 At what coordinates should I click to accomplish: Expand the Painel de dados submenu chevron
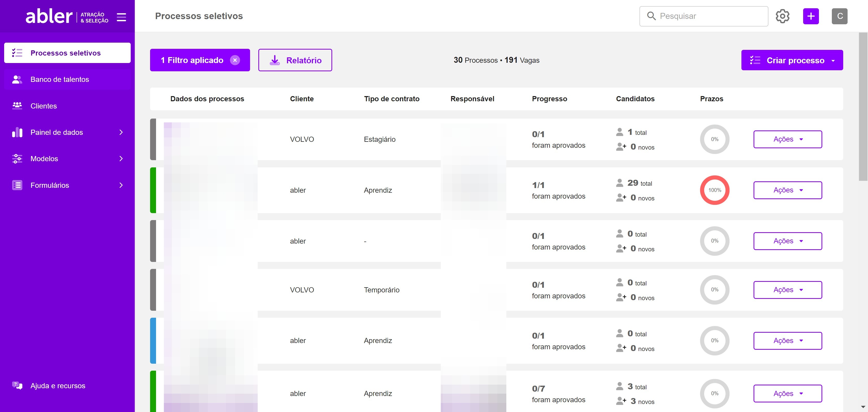coord(121,133)
